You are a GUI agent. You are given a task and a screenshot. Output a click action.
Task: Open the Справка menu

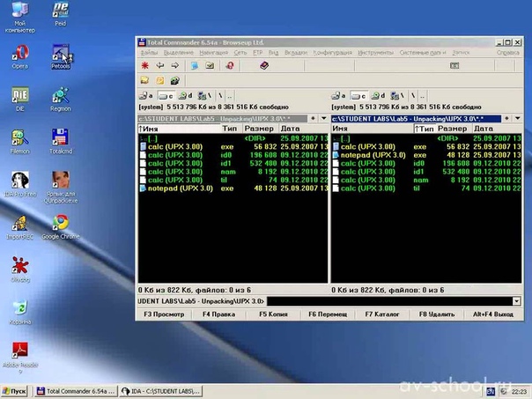click(507, 53)
